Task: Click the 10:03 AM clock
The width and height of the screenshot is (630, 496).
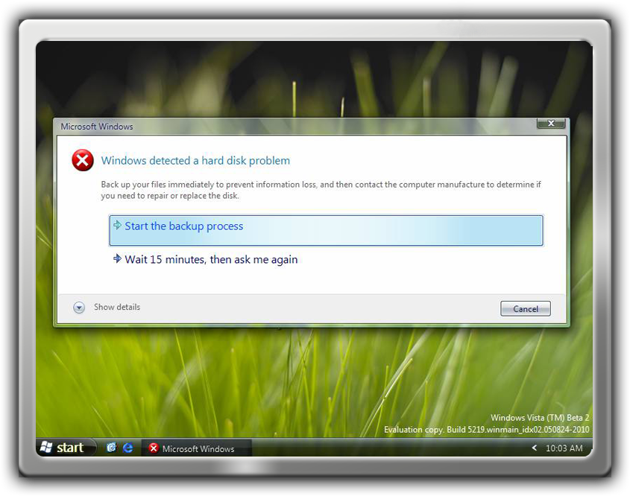Action: [564, 448]
